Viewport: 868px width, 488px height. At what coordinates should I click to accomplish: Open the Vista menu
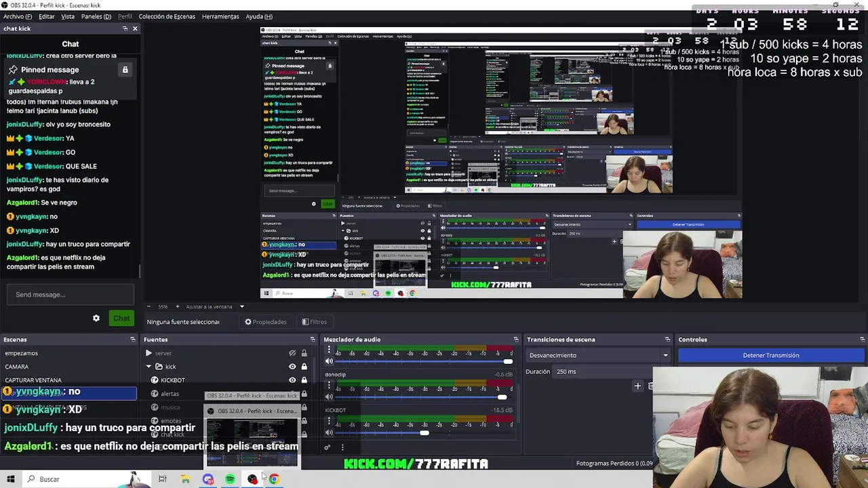pos(68,16)
